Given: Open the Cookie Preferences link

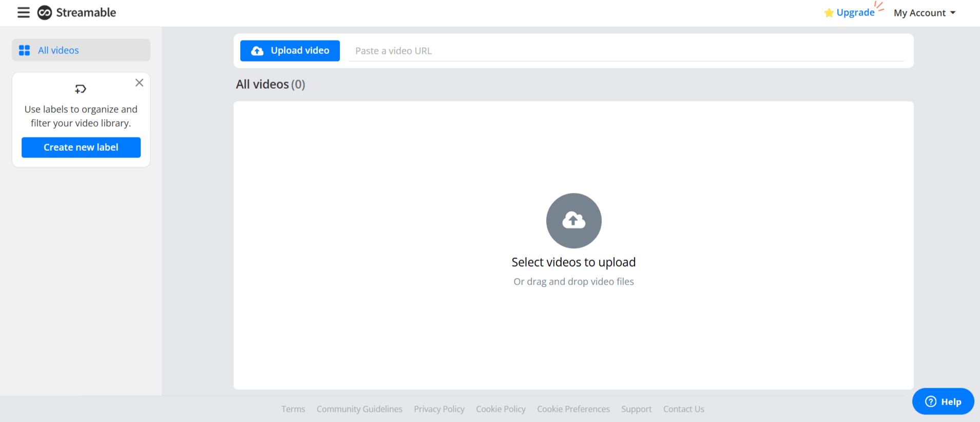Looking at the screenshot, I should (x=573, y=409).
